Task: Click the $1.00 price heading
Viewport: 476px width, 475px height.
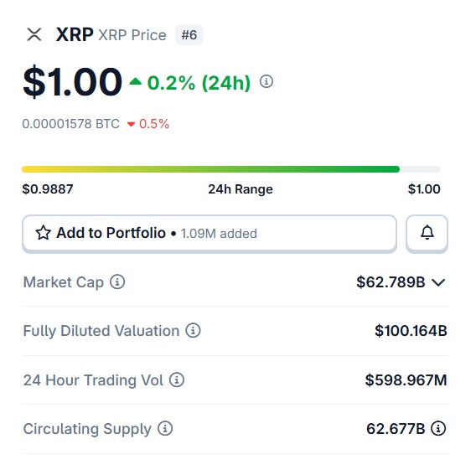Action: (72, 82)
